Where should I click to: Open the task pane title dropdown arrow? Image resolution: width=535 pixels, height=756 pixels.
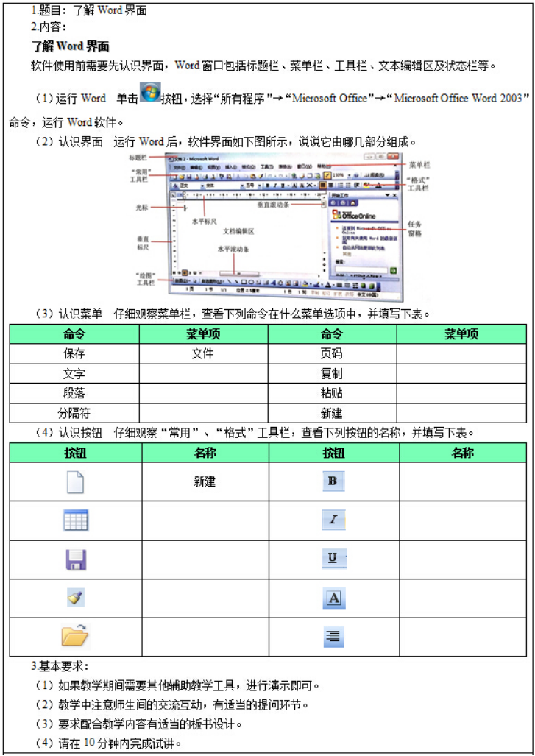click(x=388, y=195)
